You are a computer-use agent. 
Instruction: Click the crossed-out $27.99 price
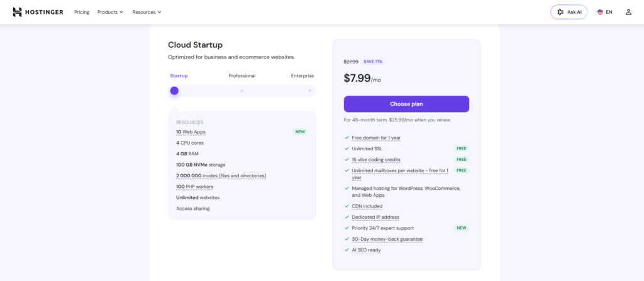tap(351, 62)
